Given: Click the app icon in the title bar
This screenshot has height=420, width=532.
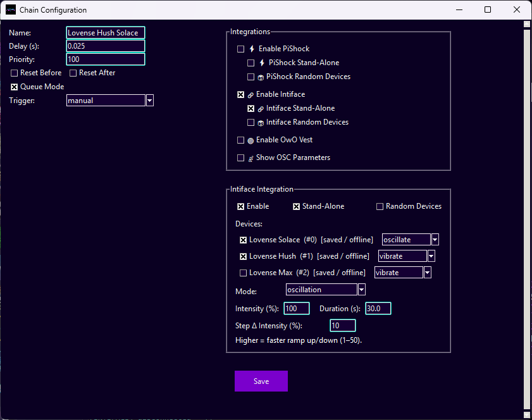Looking at the screenshot, I should 11,10.
